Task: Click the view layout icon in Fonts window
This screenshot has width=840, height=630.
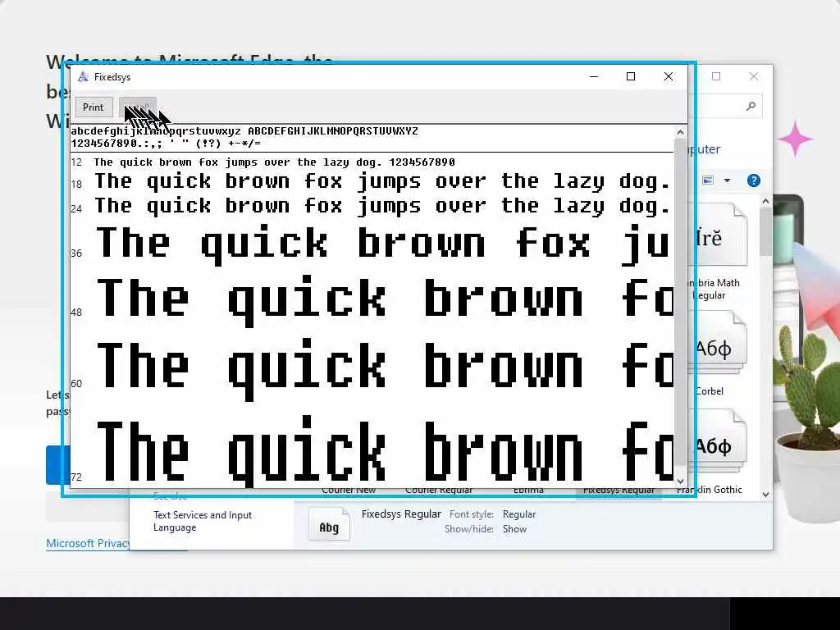Action: (708, 180)
